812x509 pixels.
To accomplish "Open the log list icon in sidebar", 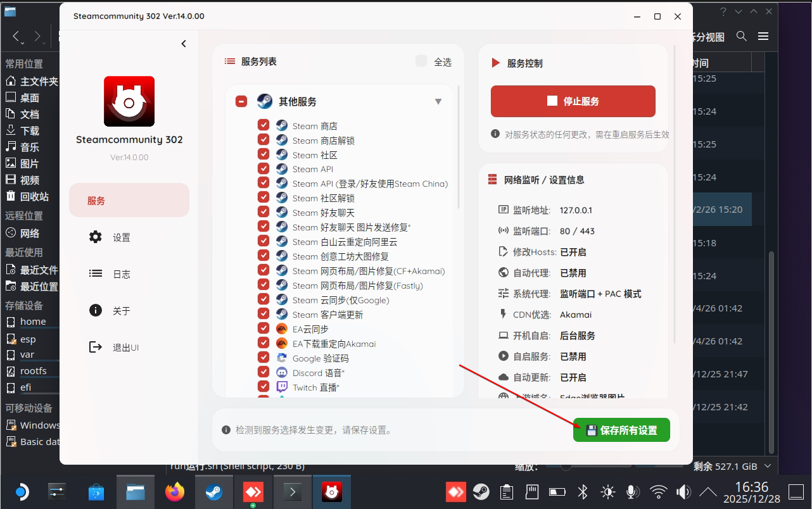I will point(96,274).
